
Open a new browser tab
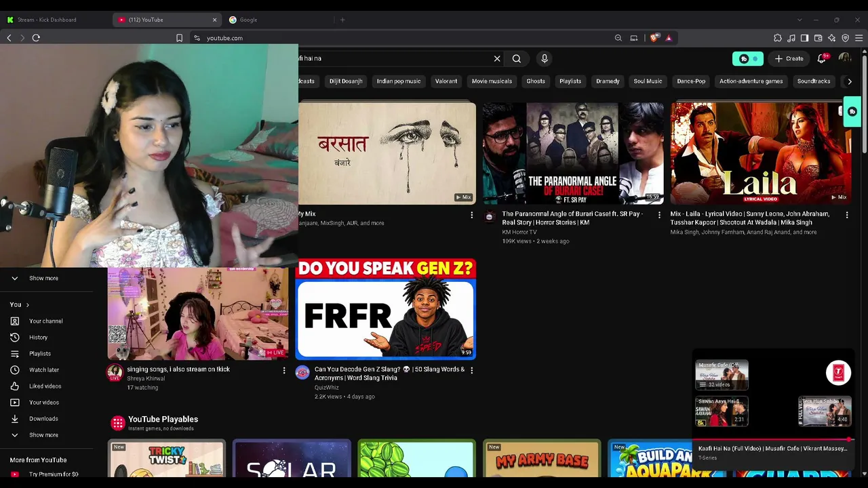[342, 20]
